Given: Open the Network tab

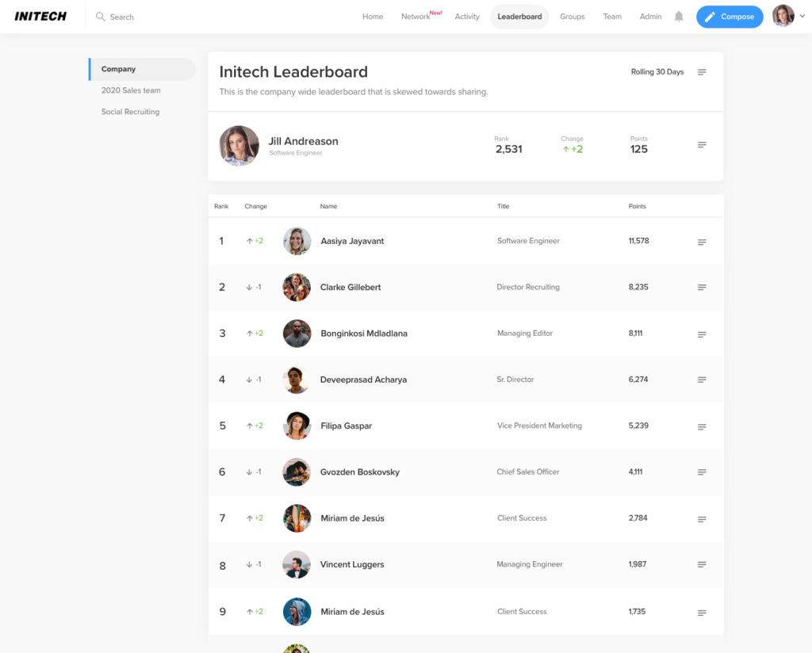Looking at the screenshot, I should coord(416,17).
